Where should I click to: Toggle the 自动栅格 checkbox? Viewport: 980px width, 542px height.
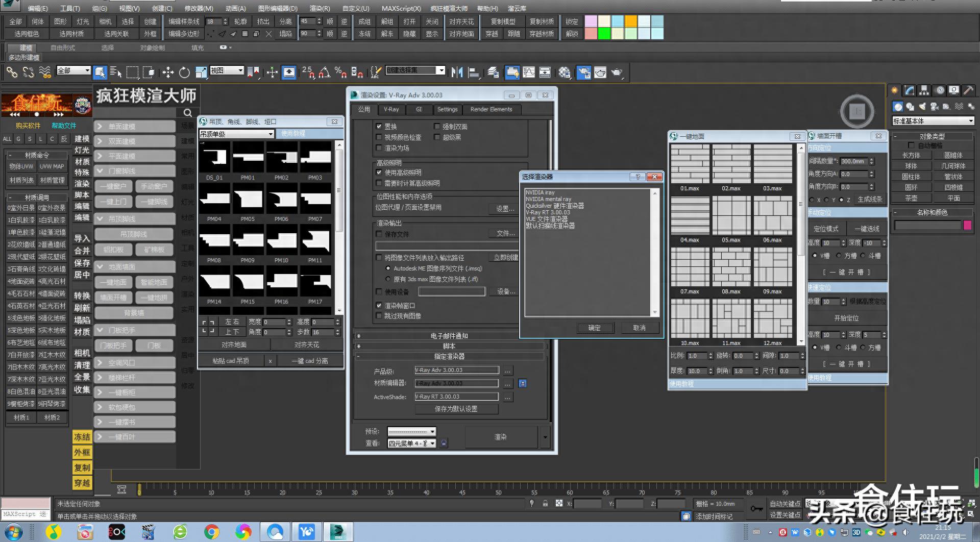click(x=911, y=145)
